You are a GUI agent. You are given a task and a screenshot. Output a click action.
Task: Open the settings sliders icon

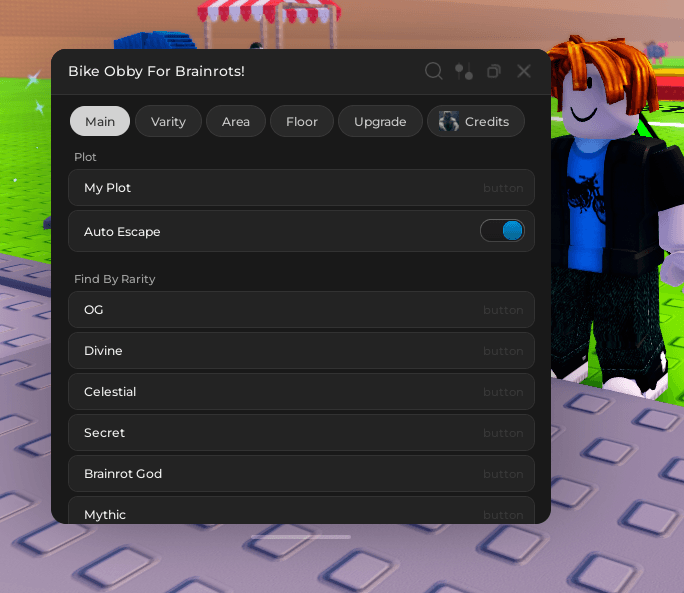464,71
